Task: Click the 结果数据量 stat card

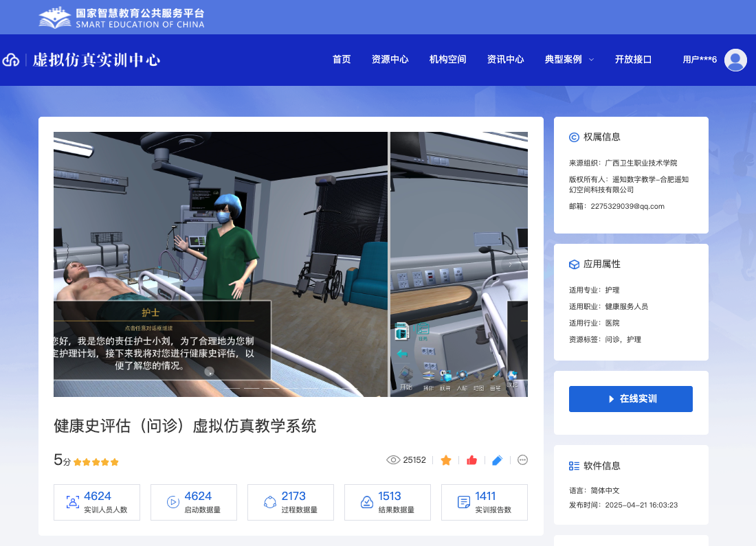Action: point(387,502)
